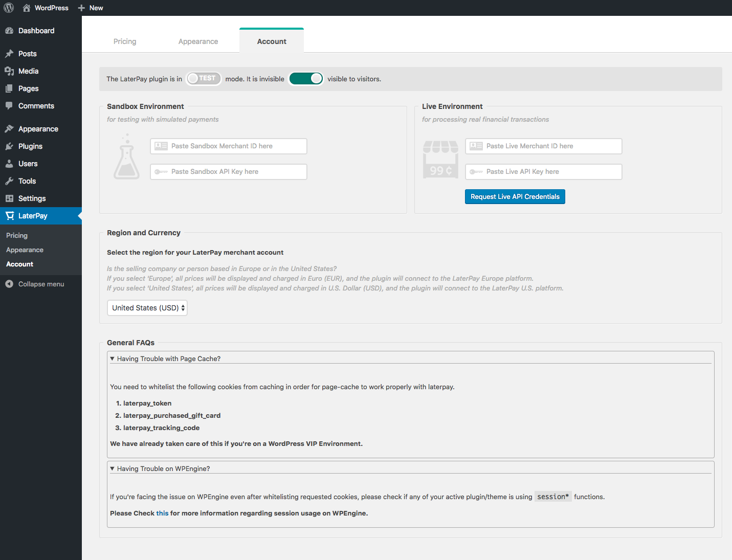This screenshot has height=560, width=732.
Task: Toggle the TEST mode switch
Action: (x=204, y=79)
